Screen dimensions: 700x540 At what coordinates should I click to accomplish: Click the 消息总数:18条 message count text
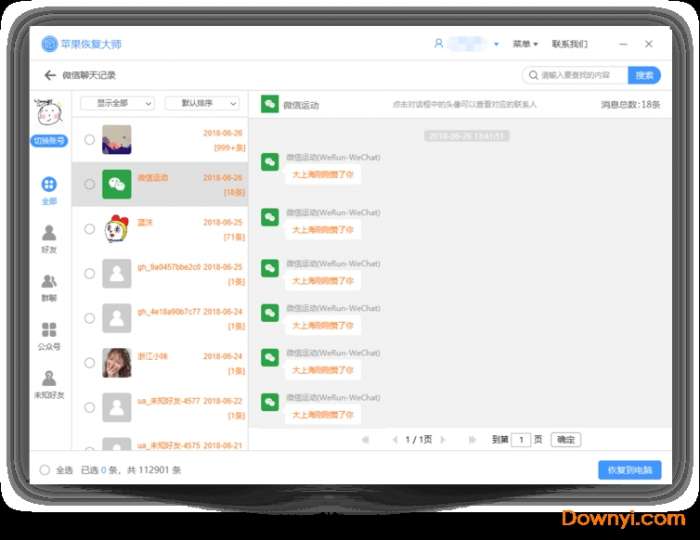point(630,104)
